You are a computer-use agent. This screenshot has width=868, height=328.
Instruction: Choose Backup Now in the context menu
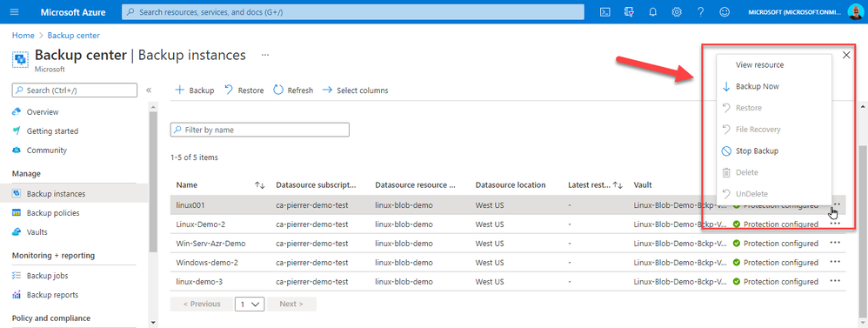point(774,86)
